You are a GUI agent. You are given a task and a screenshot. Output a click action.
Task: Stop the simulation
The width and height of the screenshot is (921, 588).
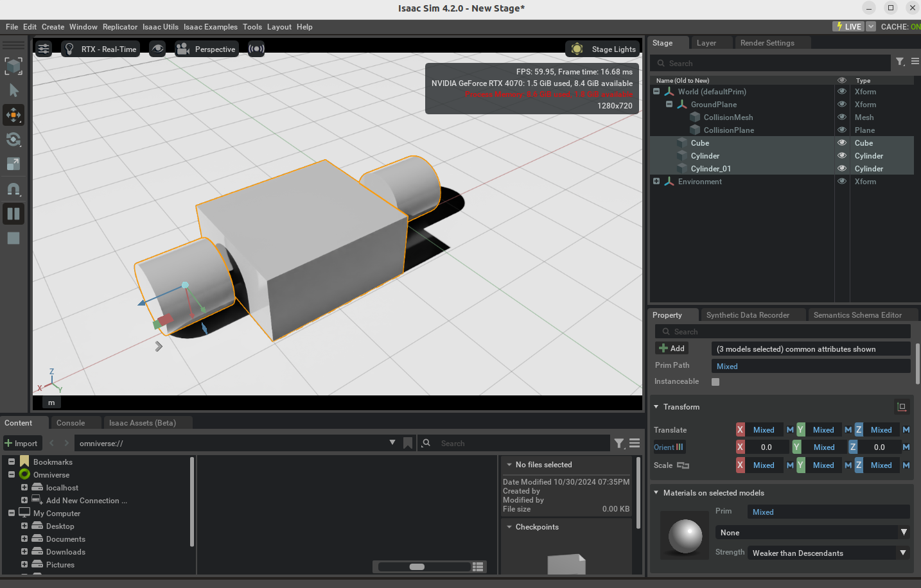13,238
